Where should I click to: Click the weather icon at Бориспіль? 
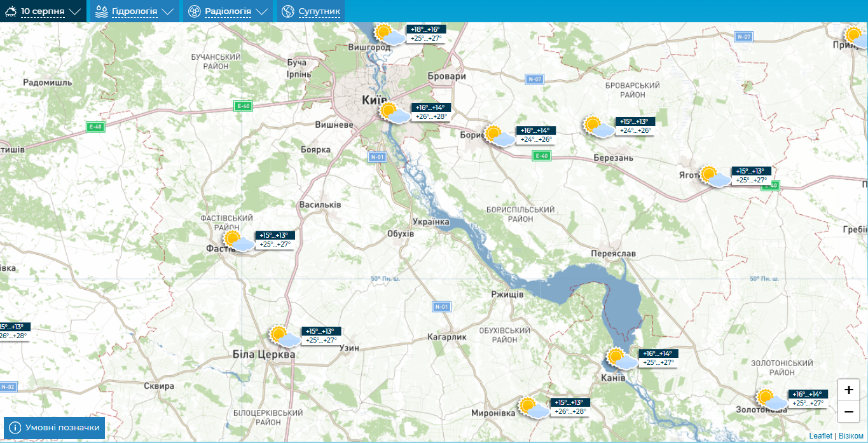(x=499, y=137)
